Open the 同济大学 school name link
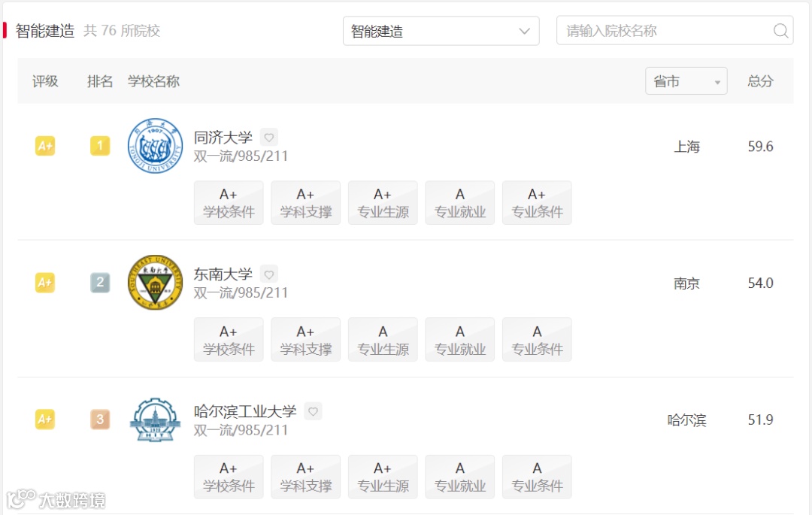 click(223, 137)
